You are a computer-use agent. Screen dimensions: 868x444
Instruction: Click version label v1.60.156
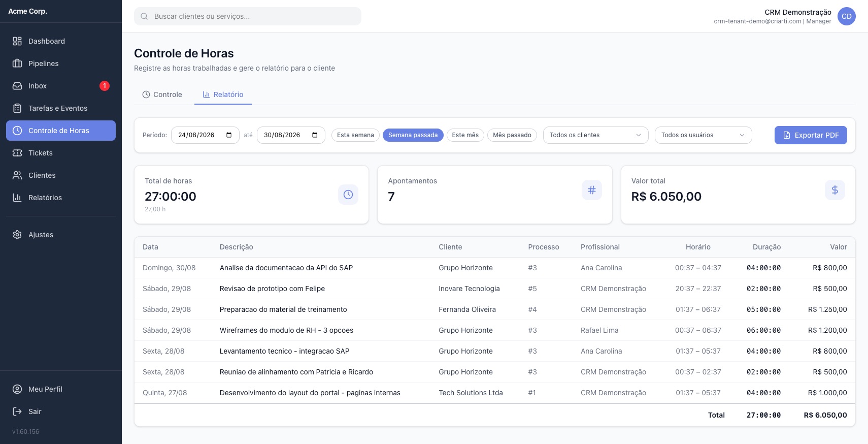pyautogui.click(x=25, y=432)
